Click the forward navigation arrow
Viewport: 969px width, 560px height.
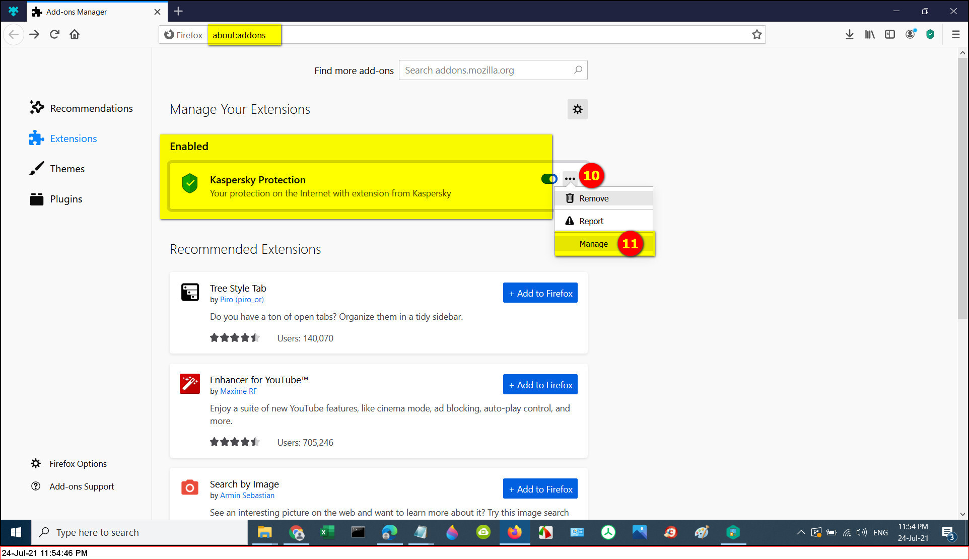coord(34,35)
